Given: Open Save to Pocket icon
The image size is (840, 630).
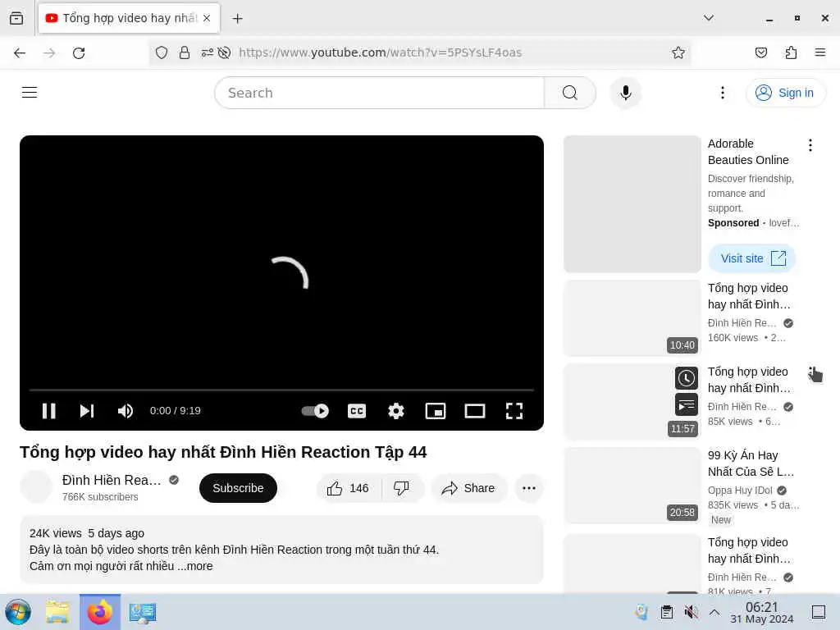Looking at the screenshot, I should 761,52.
